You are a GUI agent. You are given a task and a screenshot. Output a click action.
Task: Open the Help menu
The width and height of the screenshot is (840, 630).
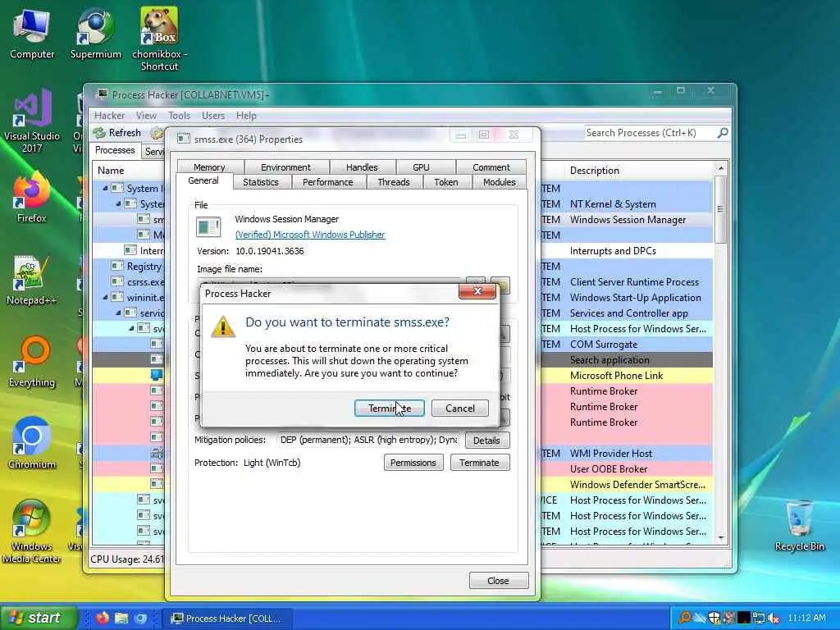246,116
